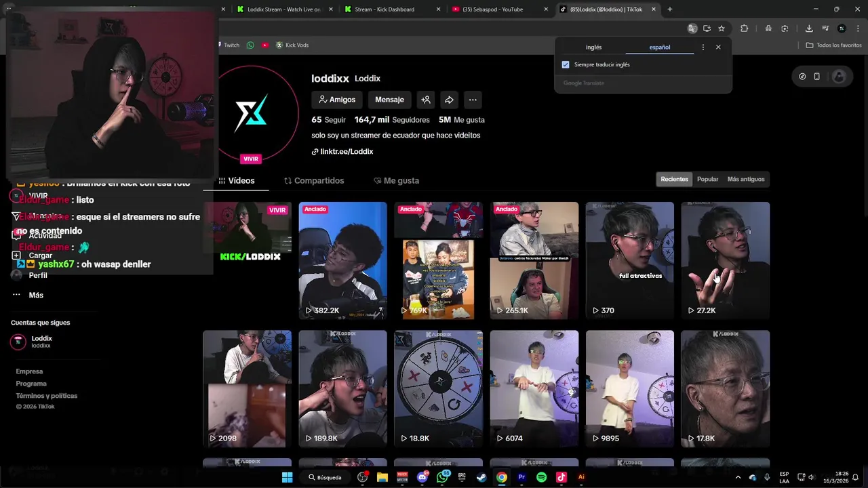The image size is (868, 488).
Task: Select the inglés tab in translate popup
Action: [593, 47]
